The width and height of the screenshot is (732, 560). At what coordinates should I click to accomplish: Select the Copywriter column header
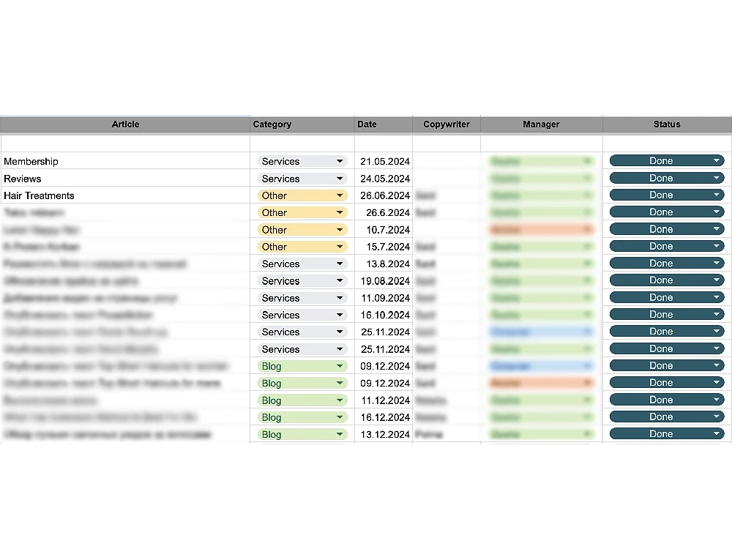click(x=447, y=124)
